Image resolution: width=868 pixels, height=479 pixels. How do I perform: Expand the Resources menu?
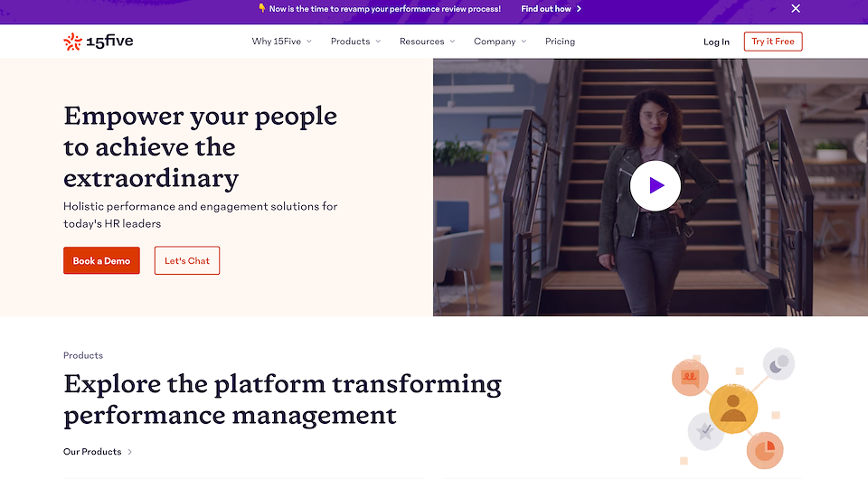[427, 42]
